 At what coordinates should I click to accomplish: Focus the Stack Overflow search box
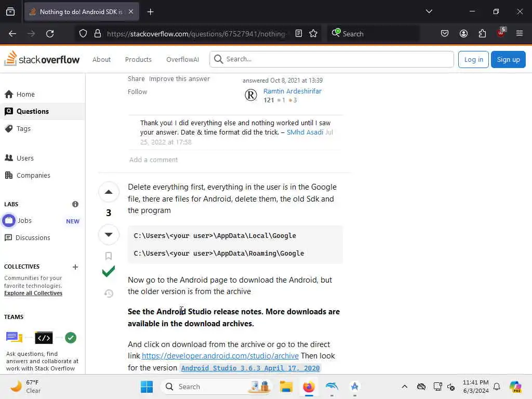(331, 59)
